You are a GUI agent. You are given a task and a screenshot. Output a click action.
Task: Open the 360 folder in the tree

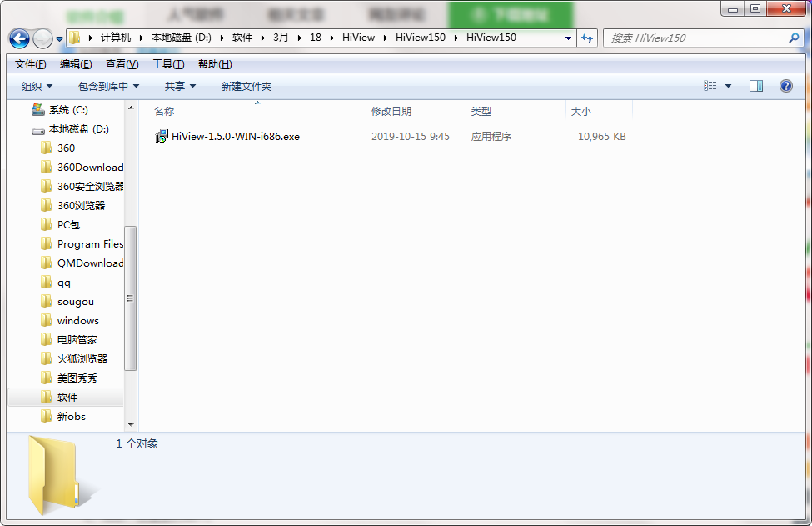click(x=66, y=148)
